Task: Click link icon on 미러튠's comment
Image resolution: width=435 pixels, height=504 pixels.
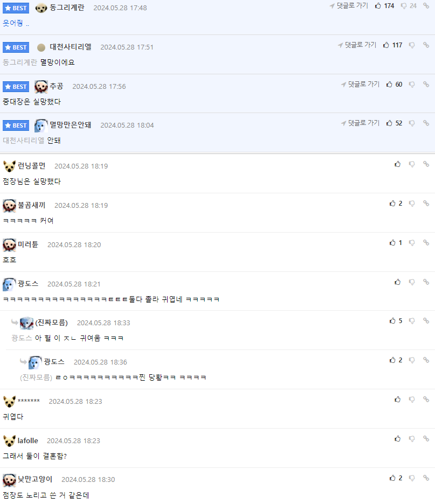Action: pyautogui.click(x=426, y=243)
